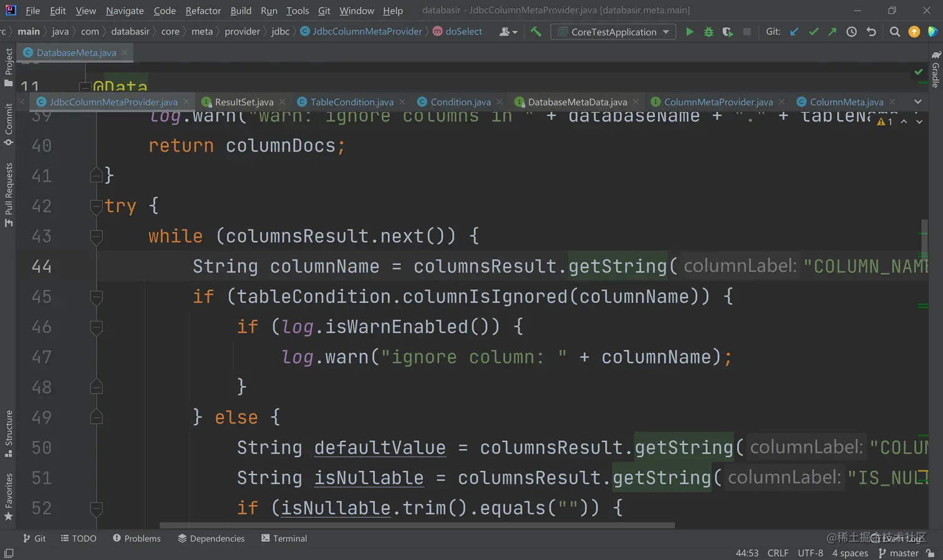The height and width of the screenshot is (560, 943).
Task: Close the Condition.java tab
Action: coord(499,102)
